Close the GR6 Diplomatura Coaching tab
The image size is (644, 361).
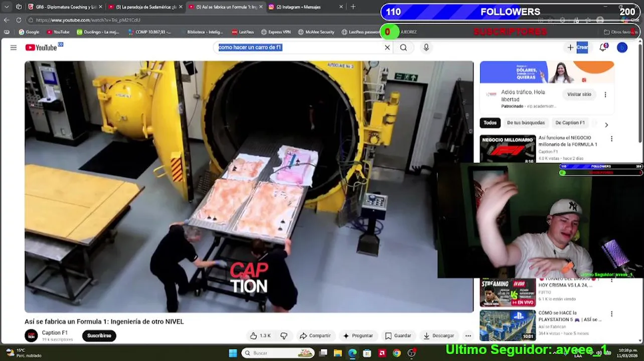(x=100, y=7)
